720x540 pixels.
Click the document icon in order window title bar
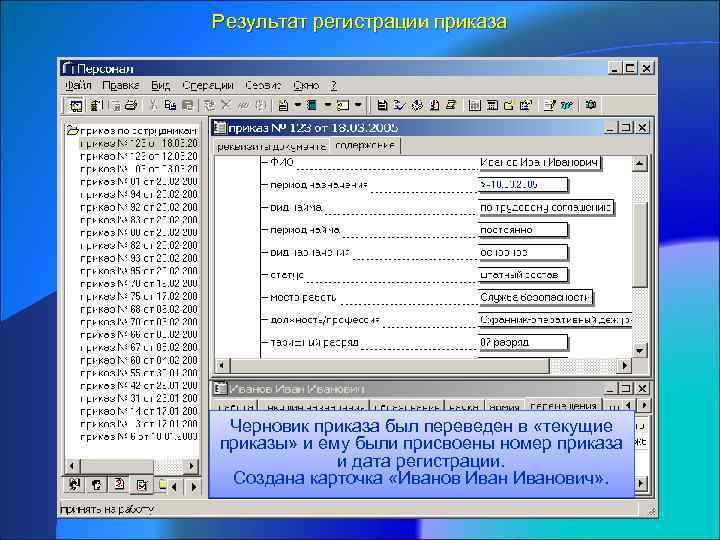[220, 127]
